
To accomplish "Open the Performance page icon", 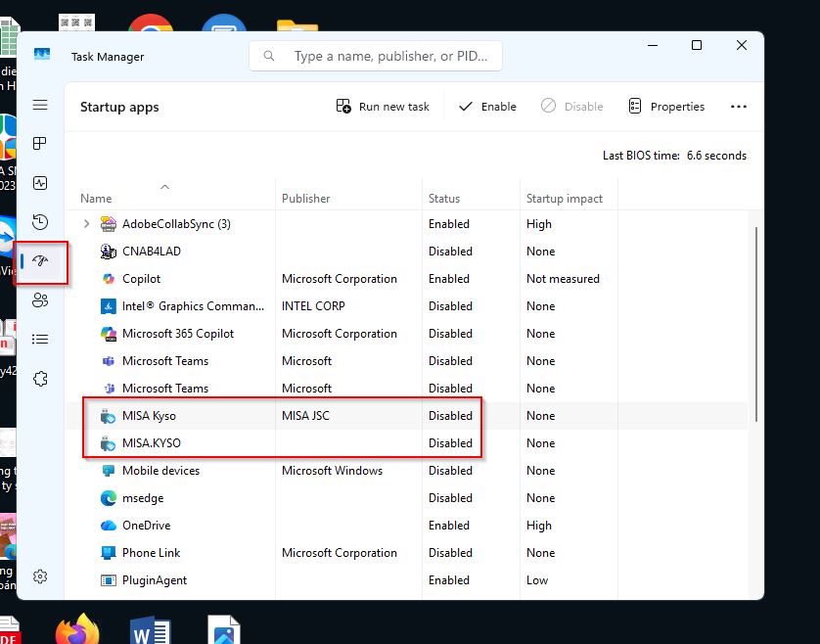I will (x=40, y=183).
